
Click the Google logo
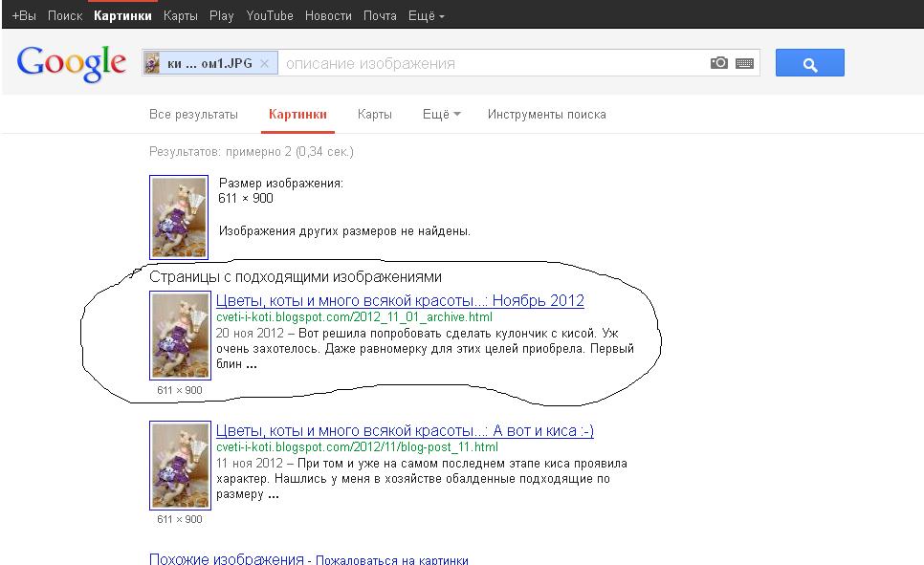point(72,64)
